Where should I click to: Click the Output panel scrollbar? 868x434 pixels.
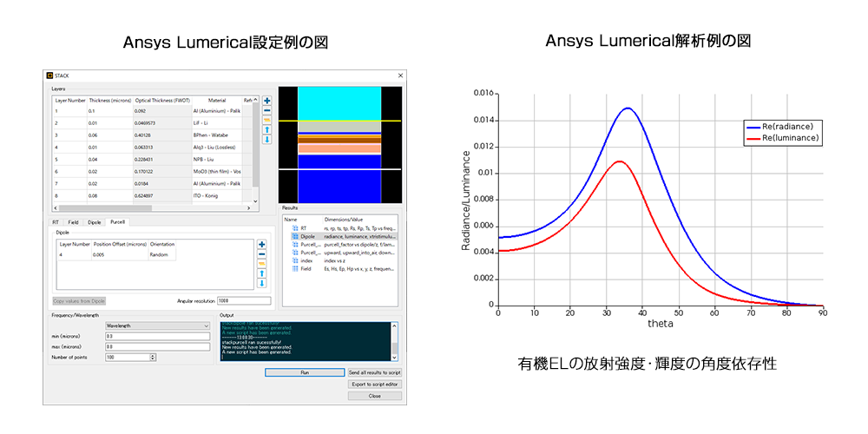(395, 341)
